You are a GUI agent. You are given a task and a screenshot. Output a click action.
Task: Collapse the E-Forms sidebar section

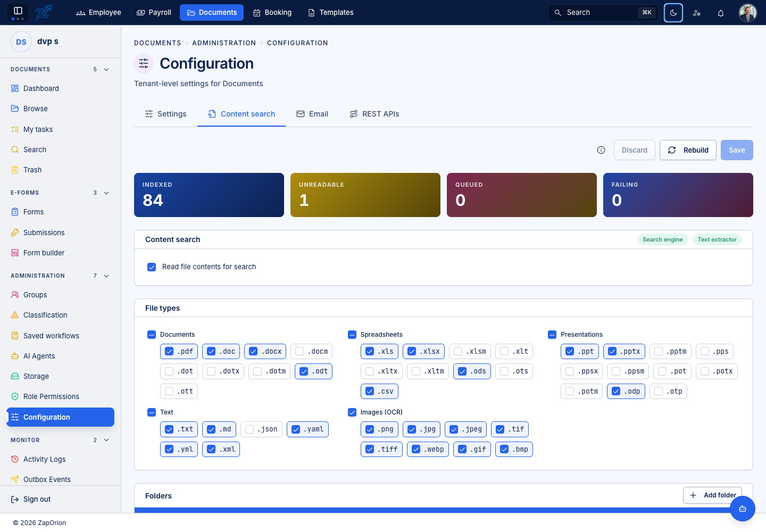pyautogui.click(x=106, y=193)
